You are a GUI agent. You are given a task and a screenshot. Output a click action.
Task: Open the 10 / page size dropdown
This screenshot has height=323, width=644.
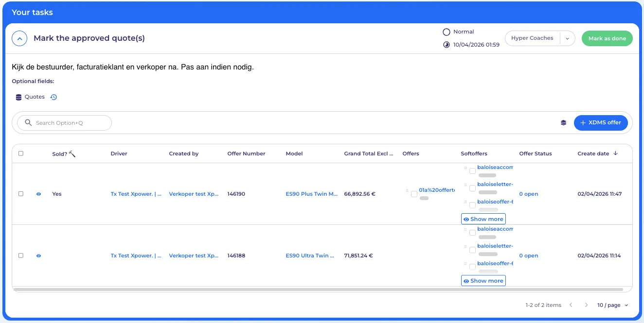point(613,305)
